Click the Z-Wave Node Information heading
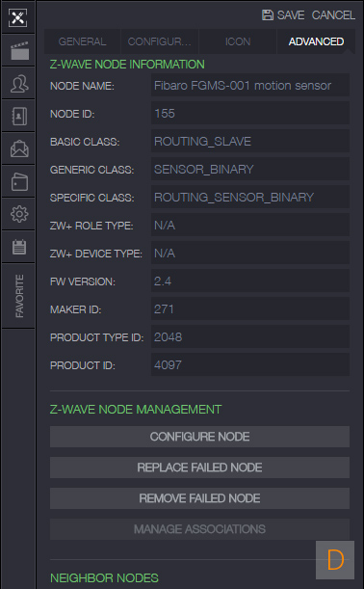 [x=127, y=65]
